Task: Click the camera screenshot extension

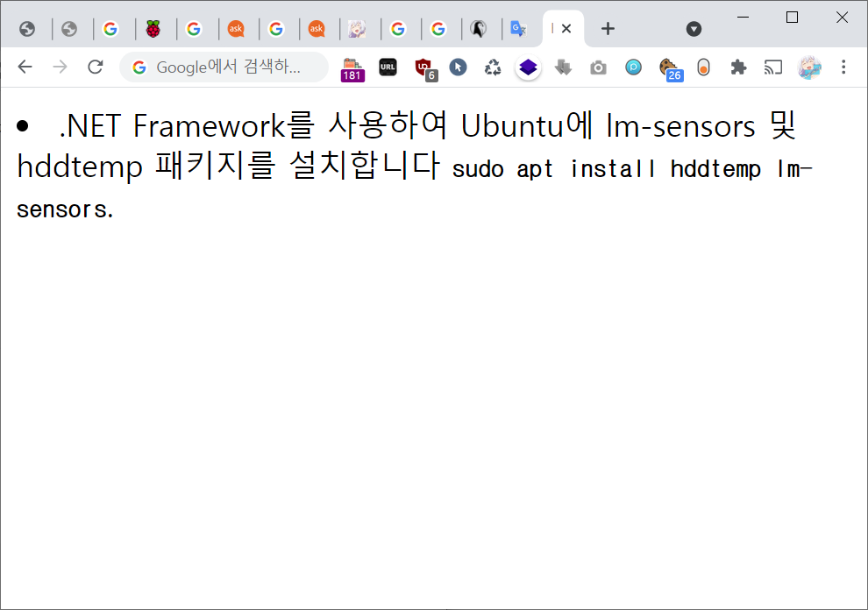Action: coord(598,67)
